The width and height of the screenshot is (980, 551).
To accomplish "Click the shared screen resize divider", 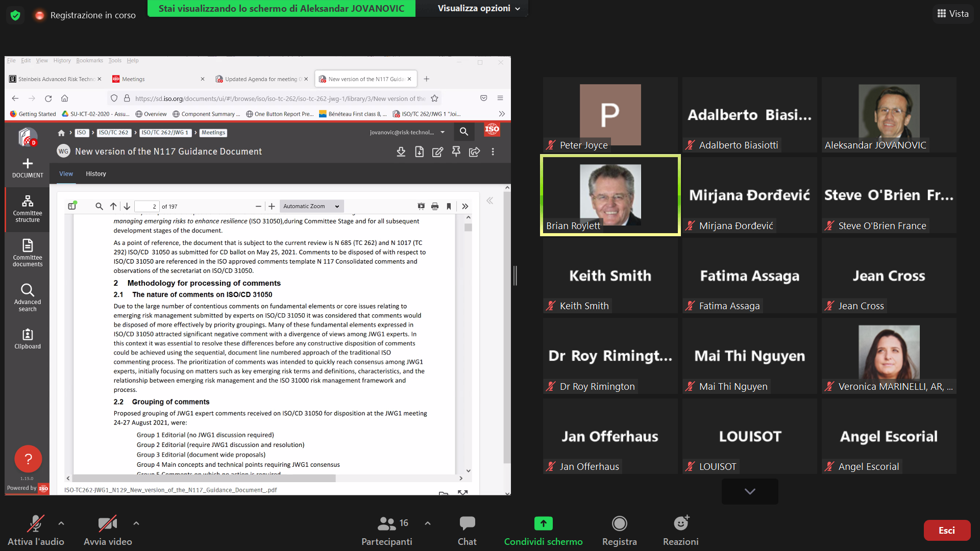I will click(516, 275).
